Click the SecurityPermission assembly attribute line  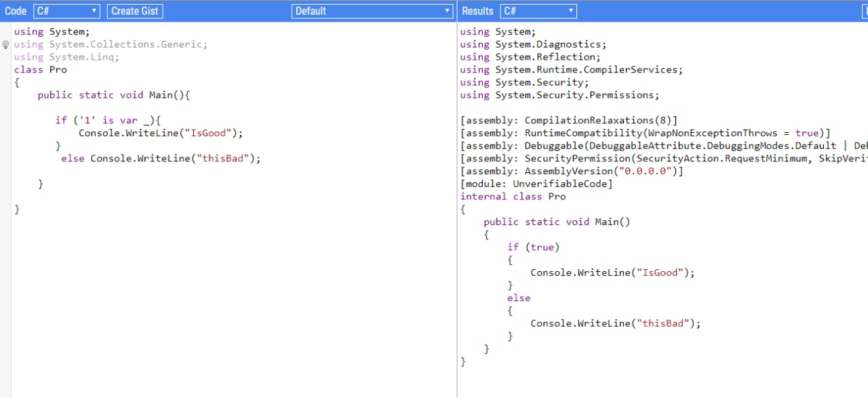click(664, 159)
